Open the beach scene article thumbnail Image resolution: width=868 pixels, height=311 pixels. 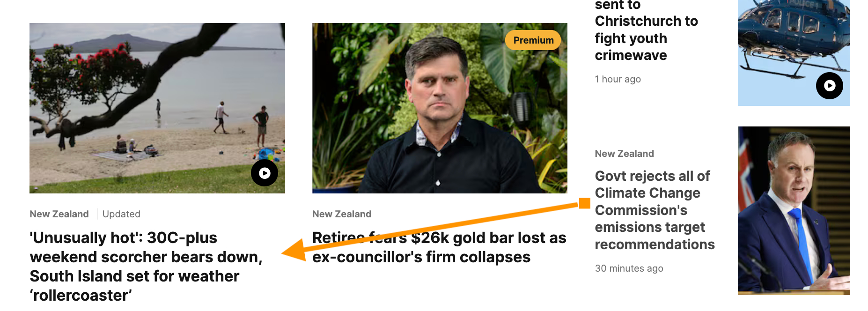(x=140, y=103)
